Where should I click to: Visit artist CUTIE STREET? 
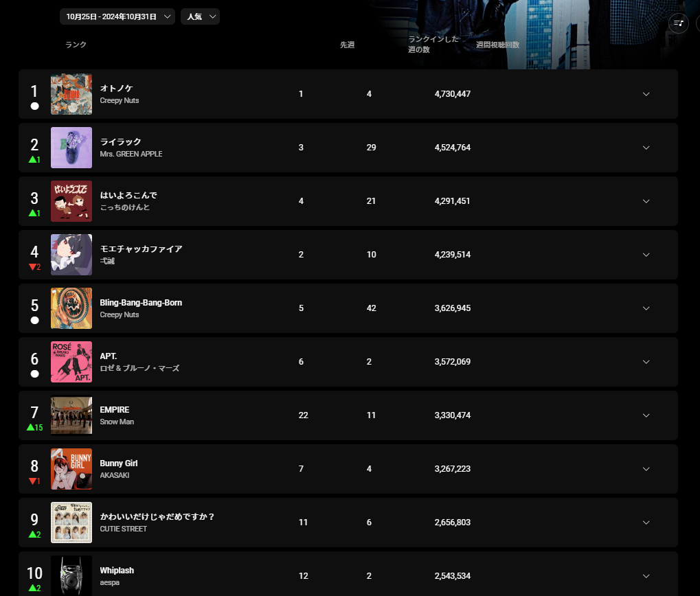(x=124, y=529)
